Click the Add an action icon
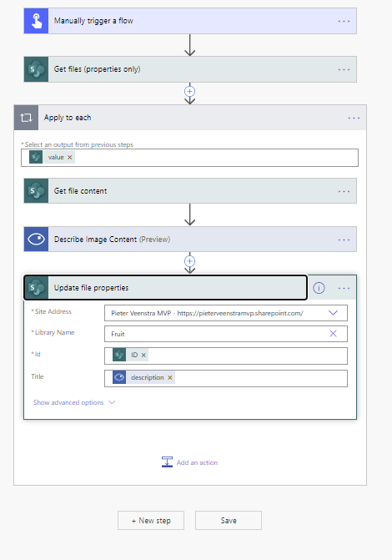The width and height of the screenshot is (392, 560). [x=167, y=462]
